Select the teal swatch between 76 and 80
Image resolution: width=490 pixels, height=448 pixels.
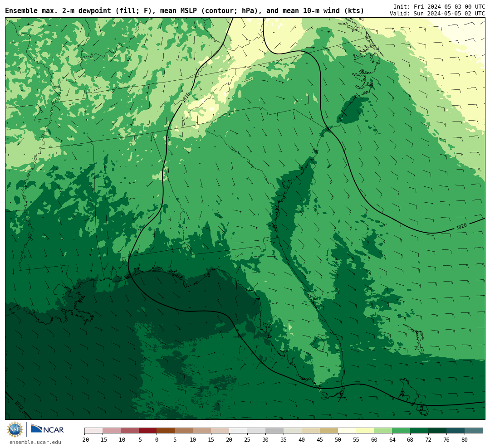click(456, 431)
